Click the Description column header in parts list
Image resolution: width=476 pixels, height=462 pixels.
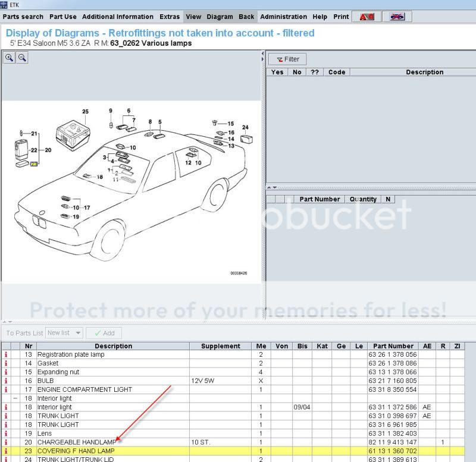point(113,346)
